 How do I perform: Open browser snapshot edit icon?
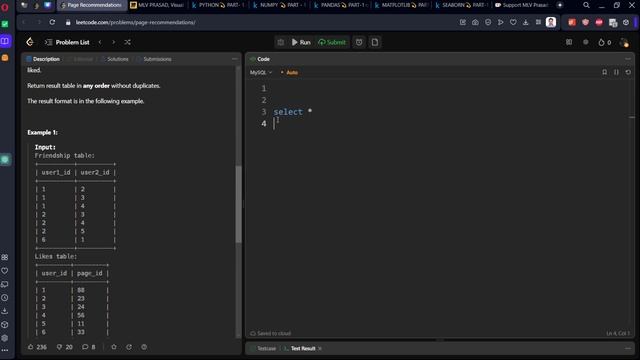[462, 22]
